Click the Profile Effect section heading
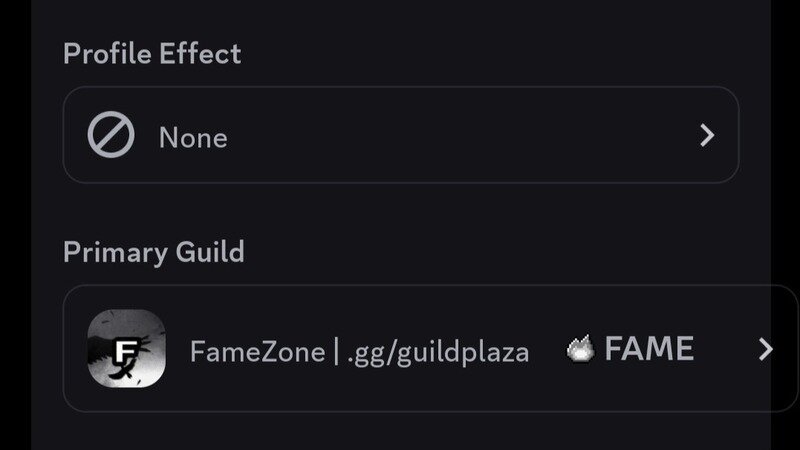The image size is (800, 450). click(152, 54)
